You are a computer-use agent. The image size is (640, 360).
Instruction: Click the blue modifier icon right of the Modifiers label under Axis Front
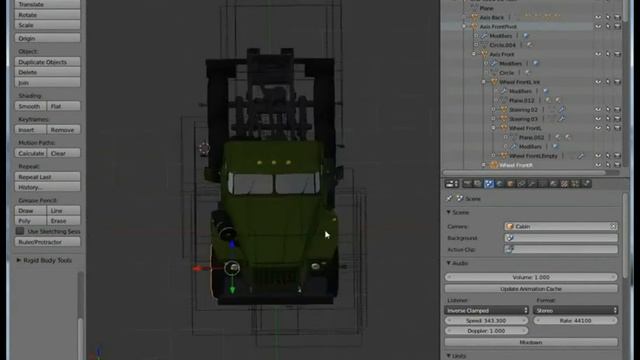pos(536,63)
